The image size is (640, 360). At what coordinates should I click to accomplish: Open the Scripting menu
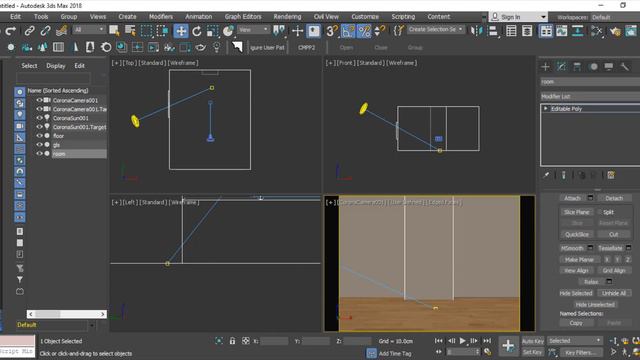point(403,16)
